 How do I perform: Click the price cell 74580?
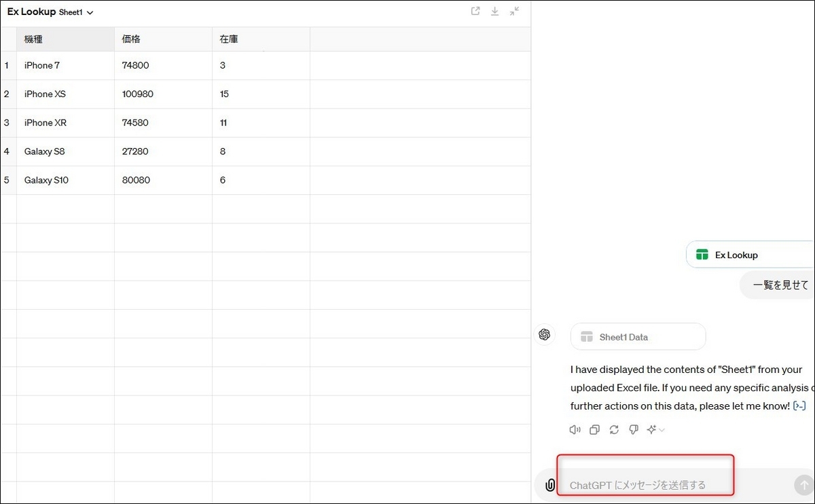tap(163, 123)
